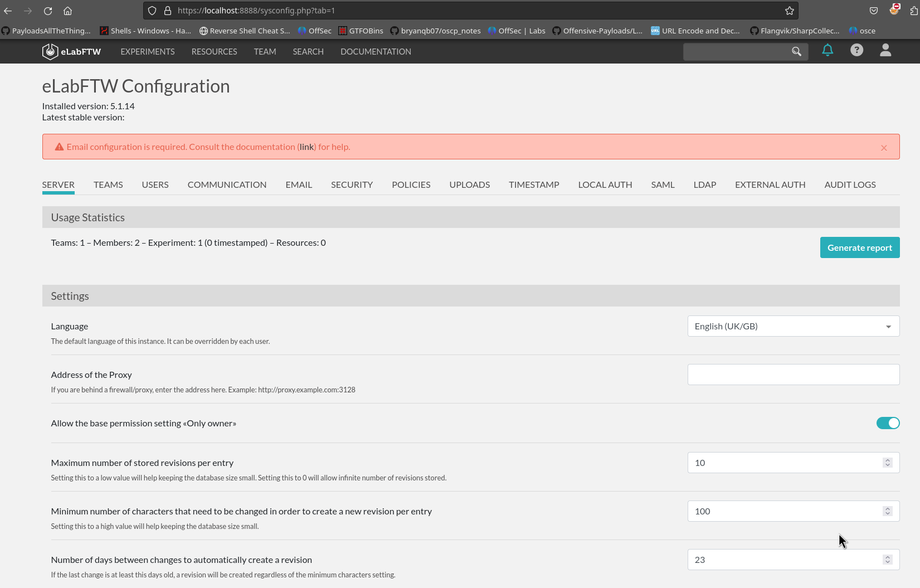Switch to the EXTERNAL AUTH tab
Viewport: 920px width, 588px height.
tap(770, 184)
